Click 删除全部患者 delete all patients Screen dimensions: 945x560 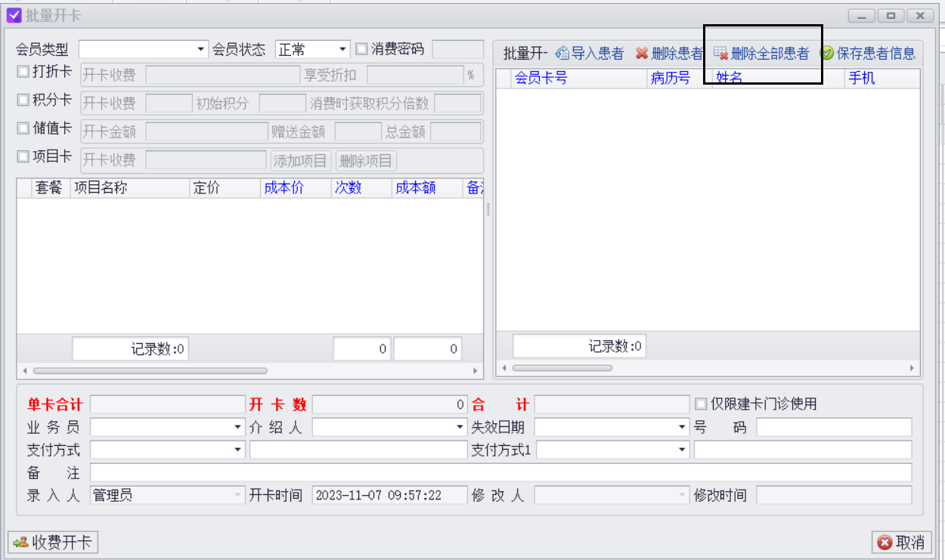click(761, 53)
